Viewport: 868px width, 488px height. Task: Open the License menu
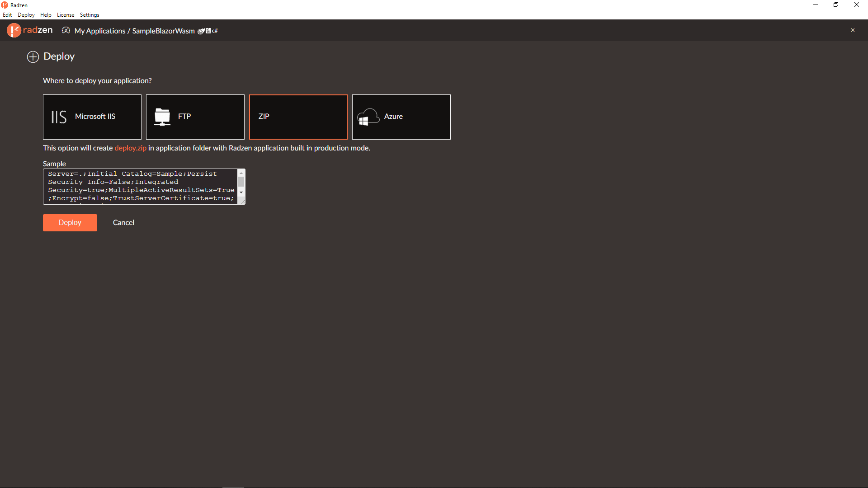66,15
